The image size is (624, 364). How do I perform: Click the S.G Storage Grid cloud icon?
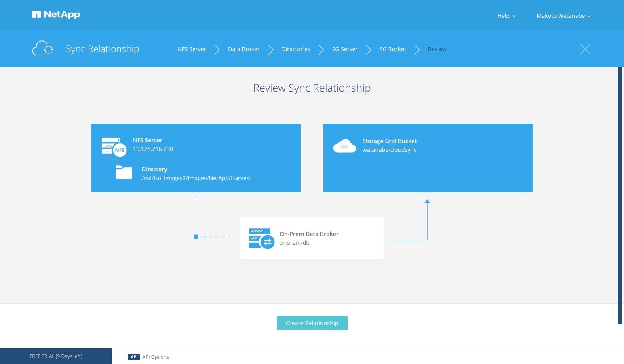pos(344,146)
